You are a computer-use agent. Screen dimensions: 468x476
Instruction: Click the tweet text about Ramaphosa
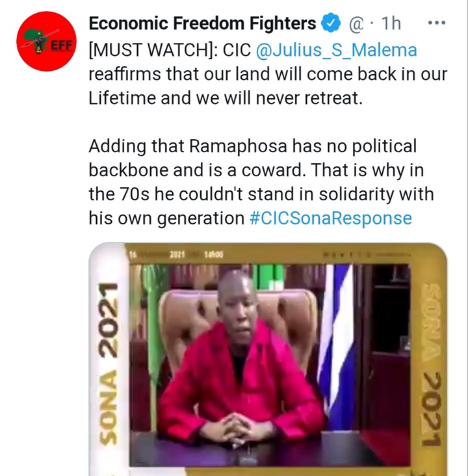click(261, 182)
